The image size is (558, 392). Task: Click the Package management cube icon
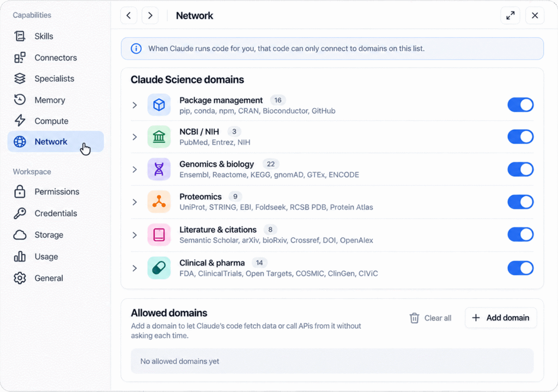[159, 105]
